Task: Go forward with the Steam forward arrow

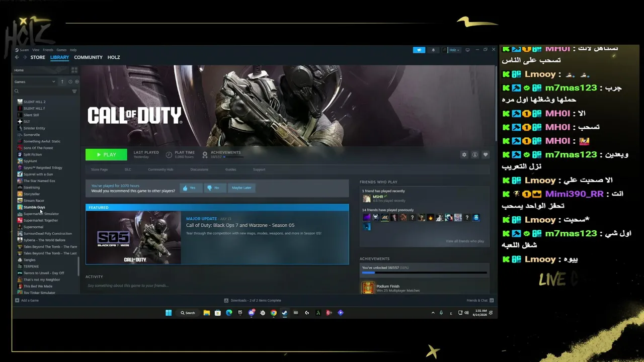Action: [x=25, y=57]
